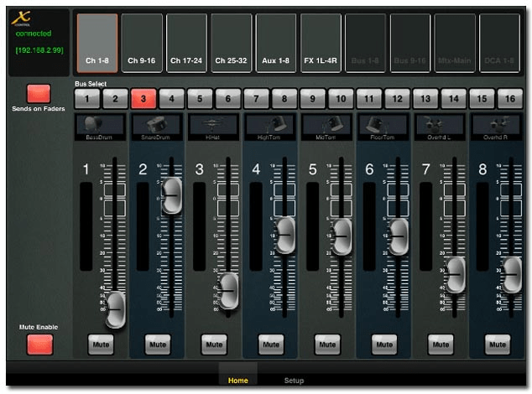Select the MidTom channel icon
The width and height of the screenshot is (532, 394).
(x=326, y=127)
